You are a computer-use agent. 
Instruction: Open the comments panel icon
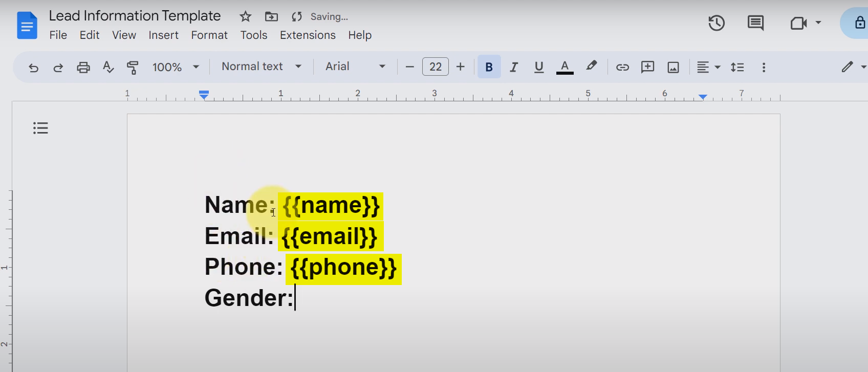(755, 23)
